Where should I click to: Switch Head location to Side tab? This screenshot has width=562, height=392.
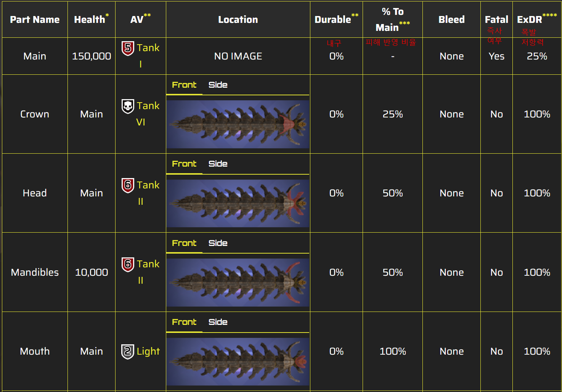coord(218,164)
